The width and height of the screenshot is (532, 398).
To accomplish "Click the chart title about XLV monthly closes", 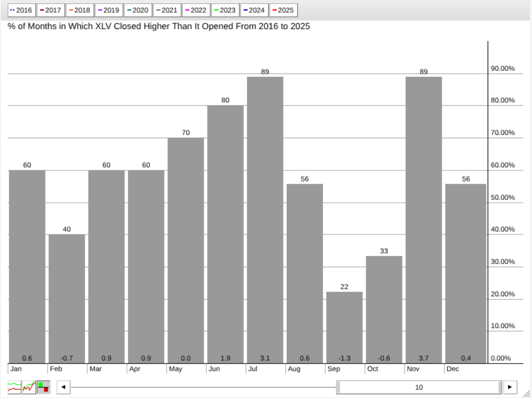I will [159, 26].
